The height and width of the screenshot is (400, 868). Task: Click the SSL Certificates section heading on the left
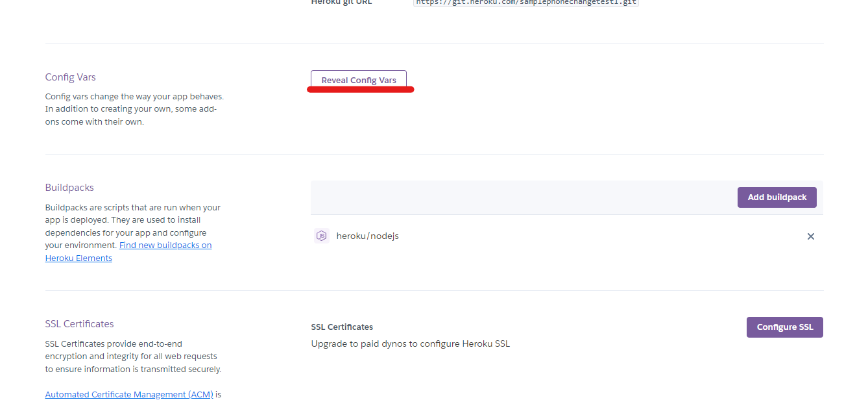79,323
